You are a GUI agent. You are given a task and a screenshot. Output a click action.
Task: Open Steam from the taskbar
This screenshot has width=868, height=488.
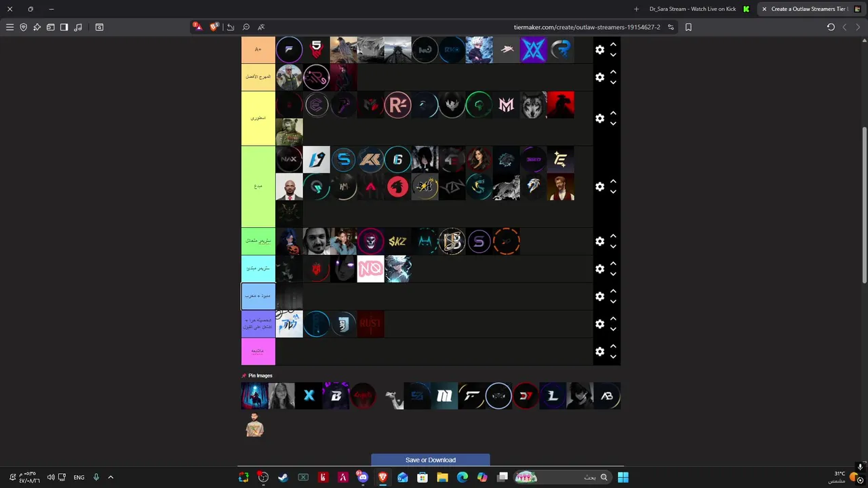[283, 477]
